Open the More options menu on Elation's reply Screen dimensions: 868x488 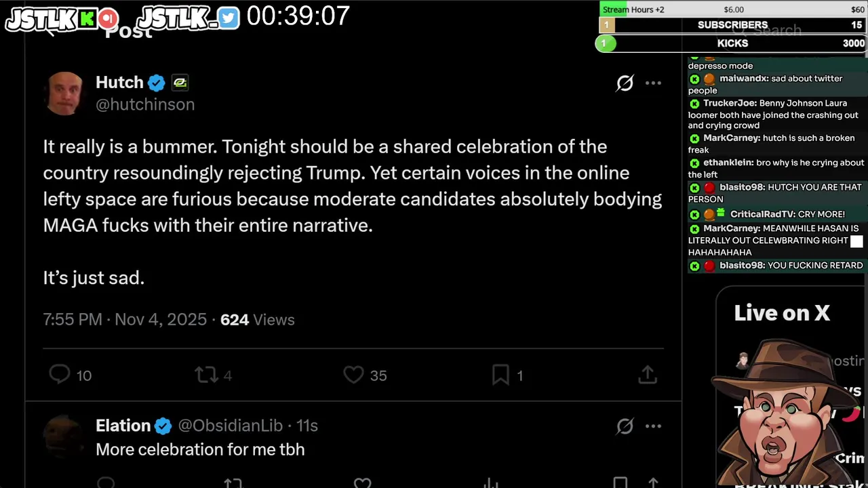[x=653, y=426]
